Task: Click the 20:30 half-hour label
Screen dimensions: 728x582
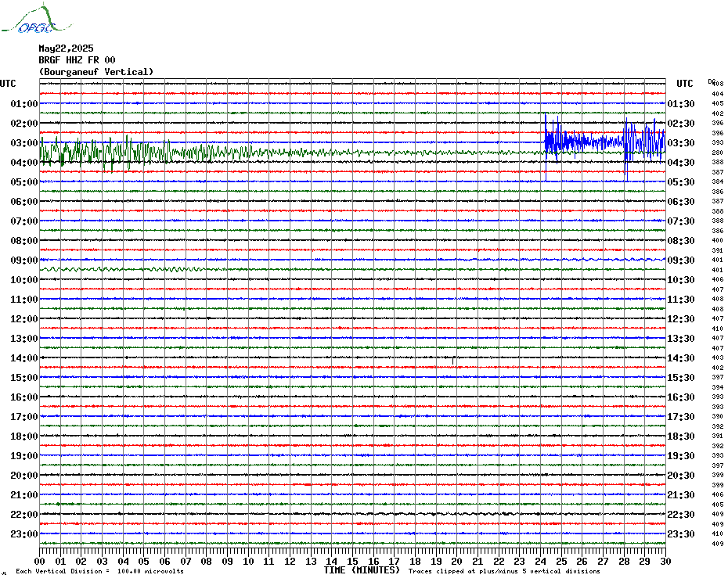Action: click(681, 476)
